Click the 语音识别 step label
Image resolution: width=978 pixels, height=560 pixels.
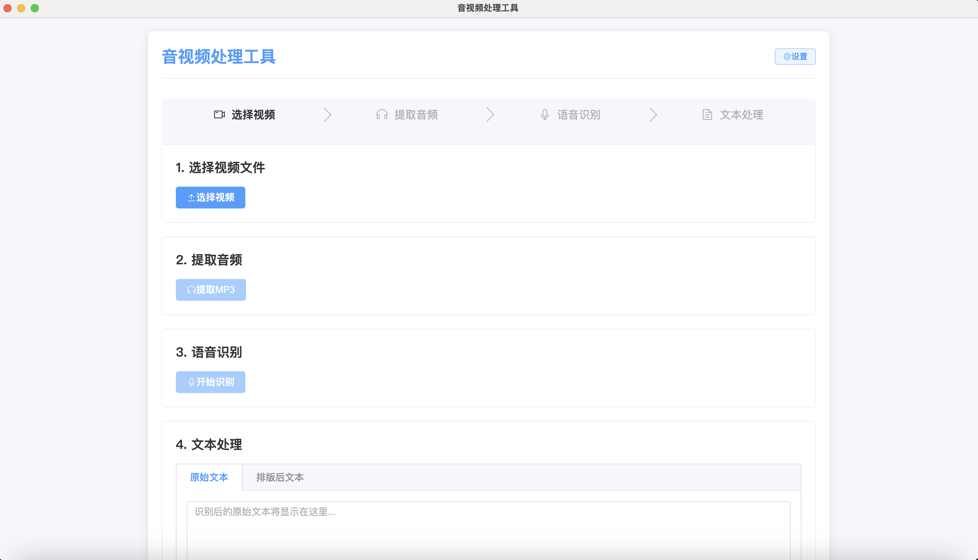coord(579,114)
